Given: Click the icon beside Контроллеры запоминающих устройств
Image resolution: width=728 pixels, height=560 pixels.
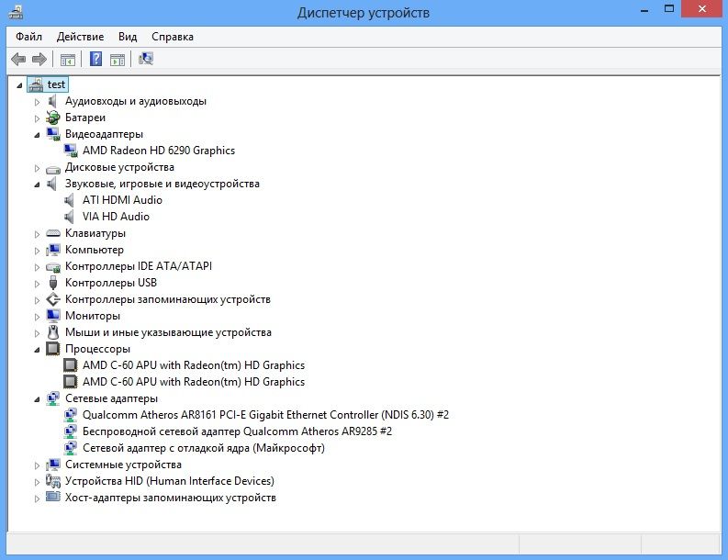Looking at the screenshot, I should (x=53, y=299).
